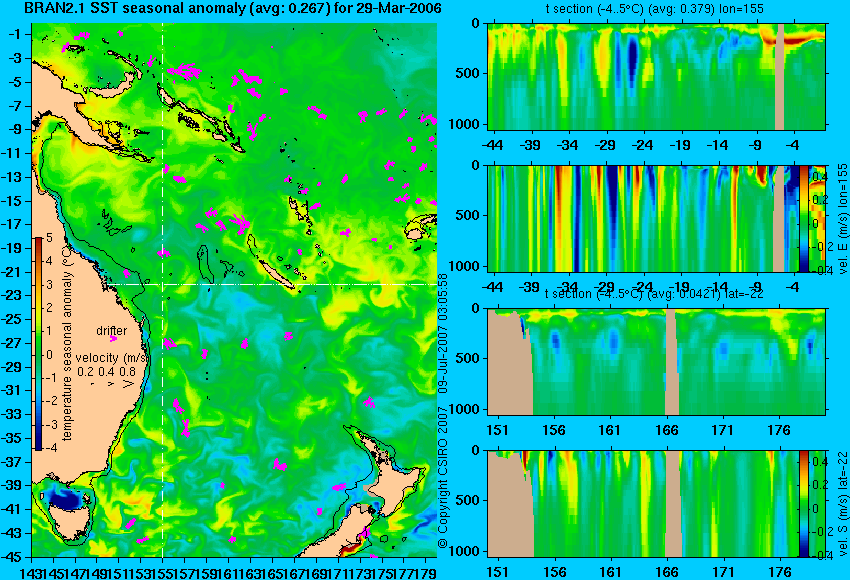Click the '5' value on temperature color bar
Screen dimensions: 850x580
pyautogui.click(x=49, y=237)
